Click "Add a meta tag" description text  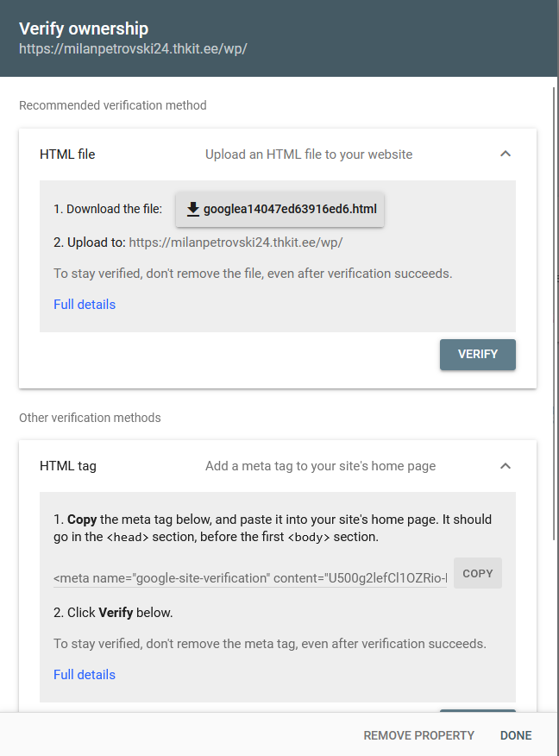(x=320, y=466)
